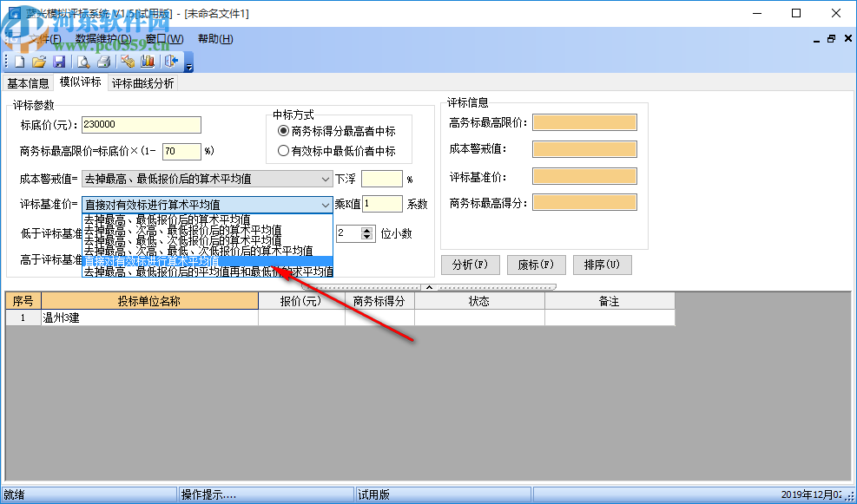Click the 分析(F) button
The image size is (857, 504).
click(x=470, y=265)
